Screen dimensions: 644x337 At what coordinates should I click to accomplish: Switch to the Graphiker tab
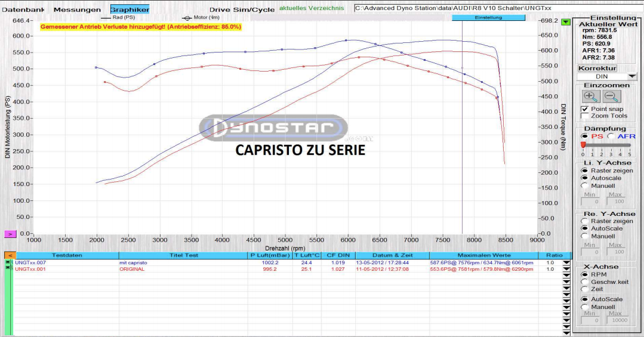(x=130, y=10)
